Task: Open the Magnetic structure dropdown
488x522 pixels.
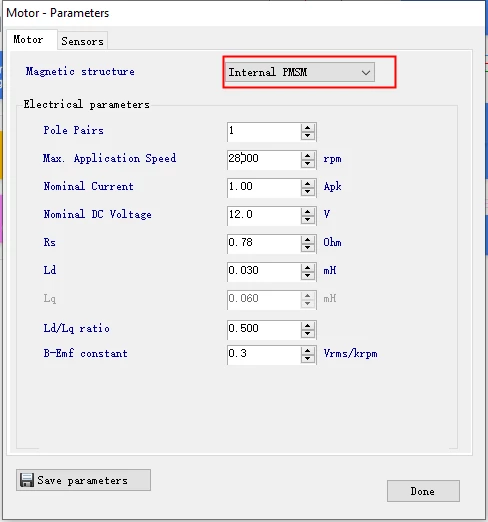Action: point(300,72)
